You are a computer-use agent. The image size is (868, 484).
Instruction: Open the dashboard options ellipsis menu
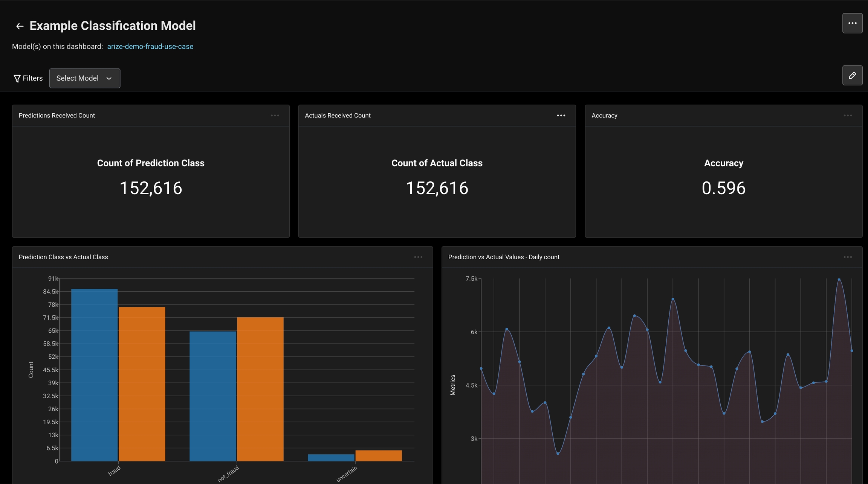coord(852,23)
